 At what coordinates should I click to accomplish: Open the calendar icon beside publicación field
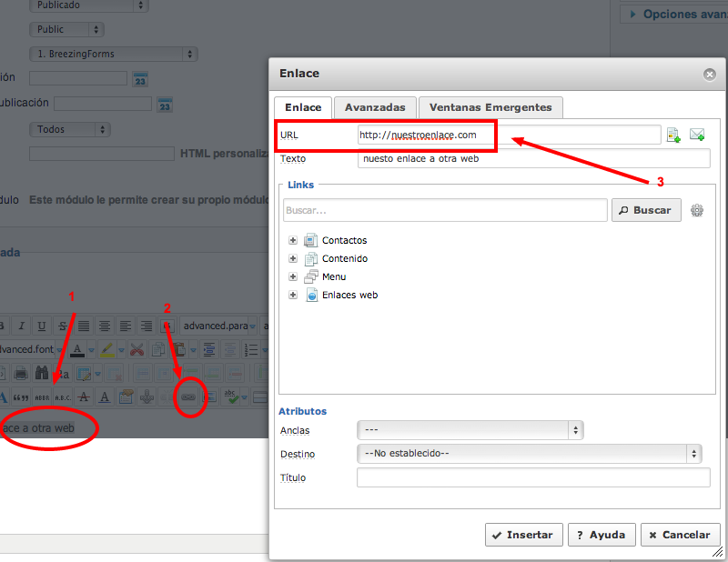click(165, 105)
